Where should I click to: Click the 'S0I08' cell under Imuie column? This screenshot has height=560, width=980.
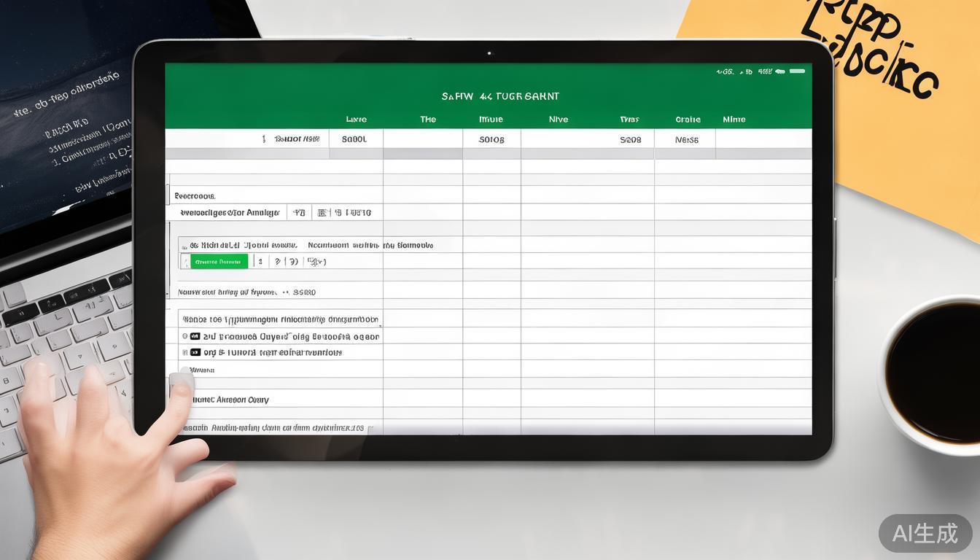(x=491, y=139)
